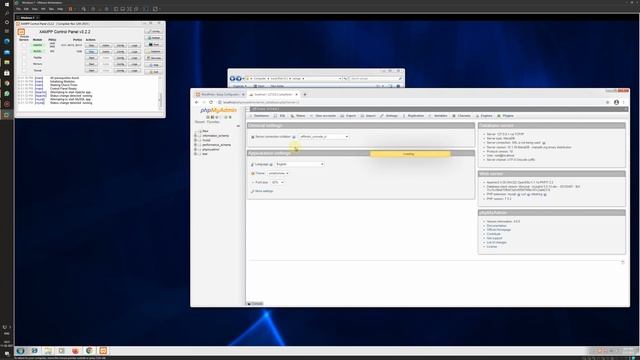Open the Export tab
640x360 pixels.
pos(348,116)
